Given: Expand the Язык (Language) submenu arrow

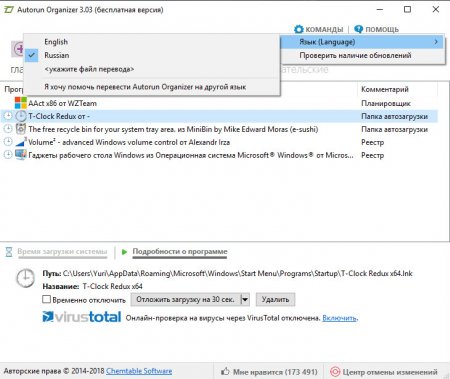Looking at the screenshot, I should (x=436, y=42).
